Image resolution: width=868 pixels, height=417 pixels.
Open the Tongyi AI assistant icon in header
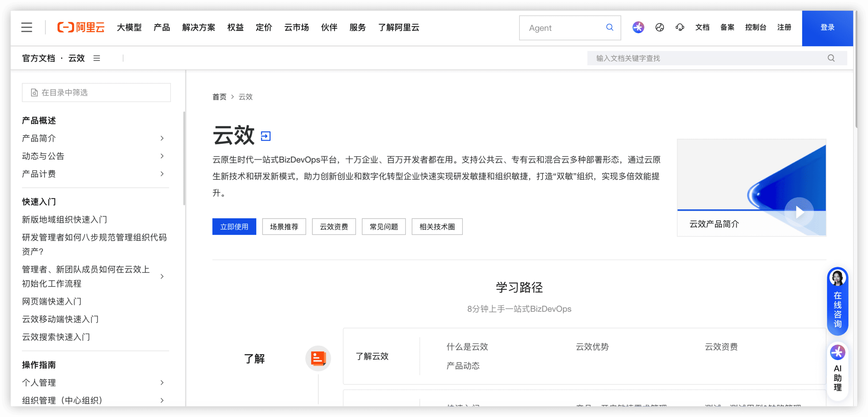click(638, 27)
